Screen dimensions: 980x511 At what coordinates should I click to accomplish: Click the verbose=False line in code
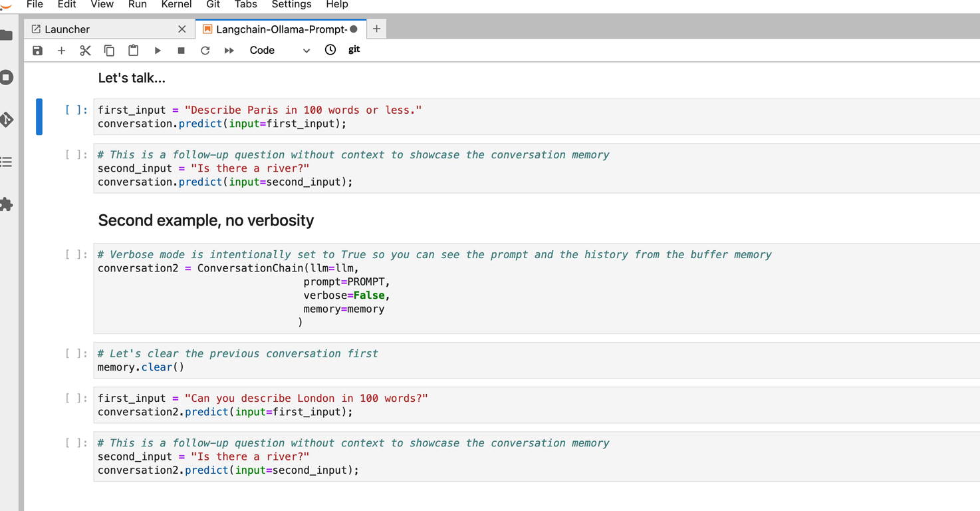click(346, 295)
